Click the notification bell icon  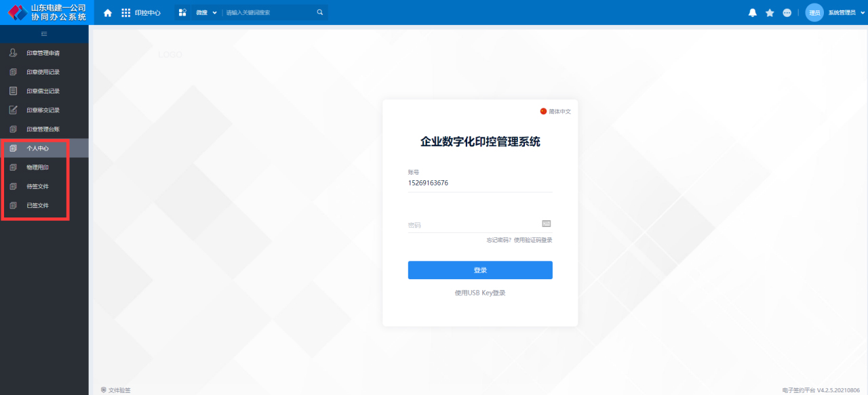click(x=752, y=12)
